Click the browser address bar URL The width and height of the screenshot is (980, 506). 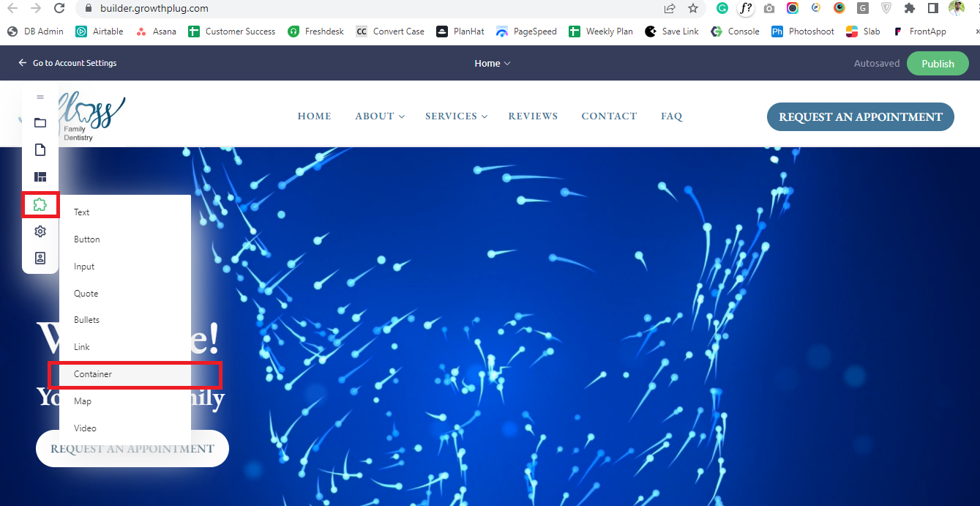[154, 9]
